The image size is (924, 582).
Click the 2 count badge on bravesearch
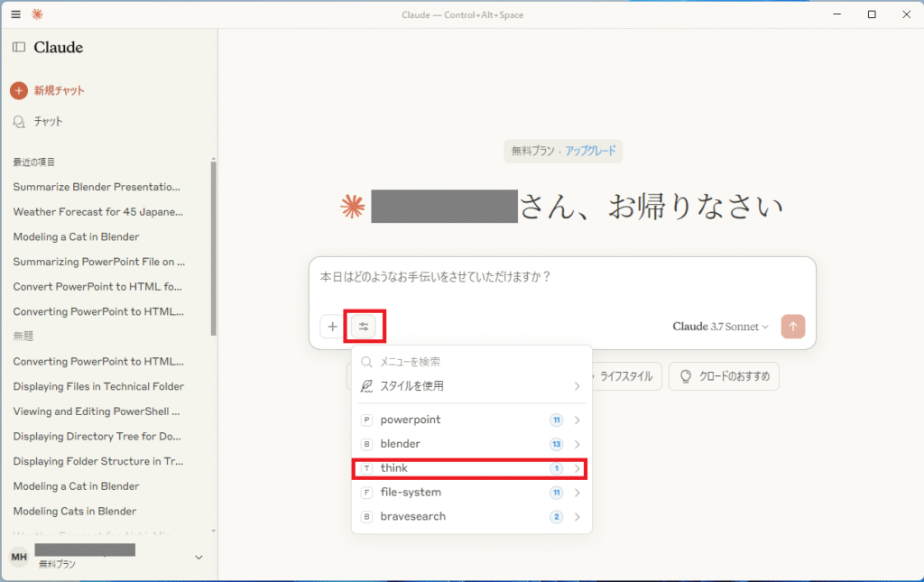[556, 517]
